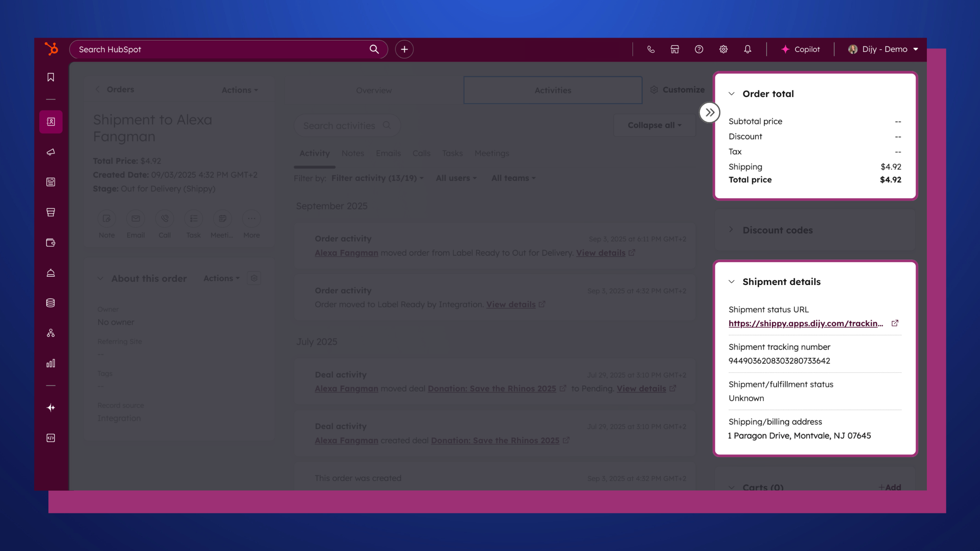Open the Copilot assistant
The image size is (980, 551).
(801, 49)
